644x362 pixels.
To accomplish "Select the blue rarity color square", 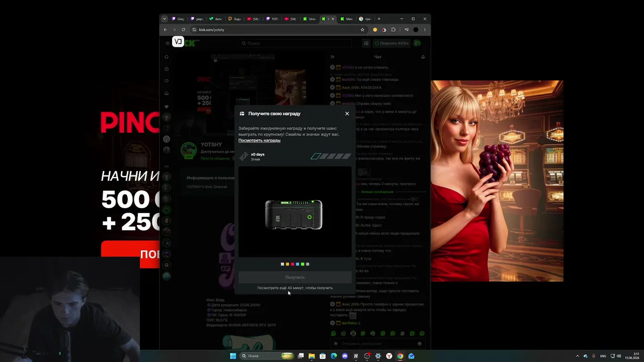I will pos(297,264).
